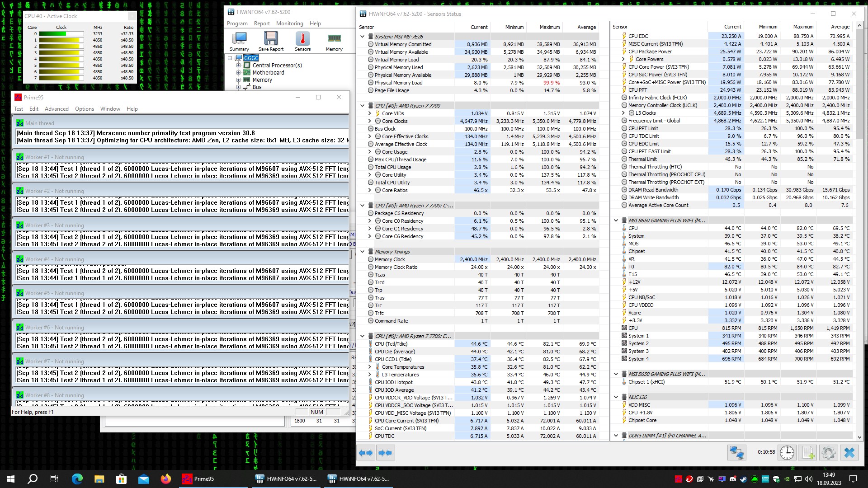Click the volume speaker tray icon

pos(809,479)
